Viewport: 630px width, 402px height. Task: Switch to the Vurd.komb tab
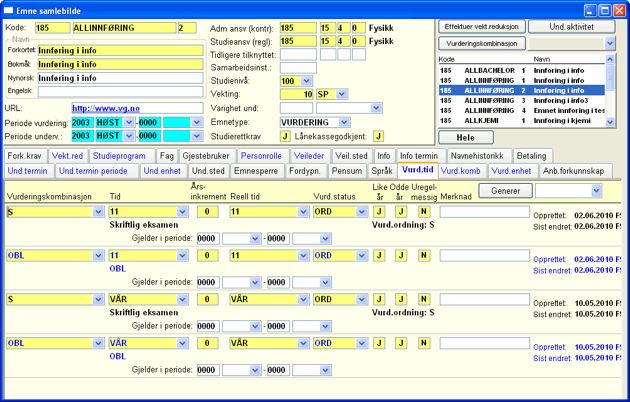[460, 171]
